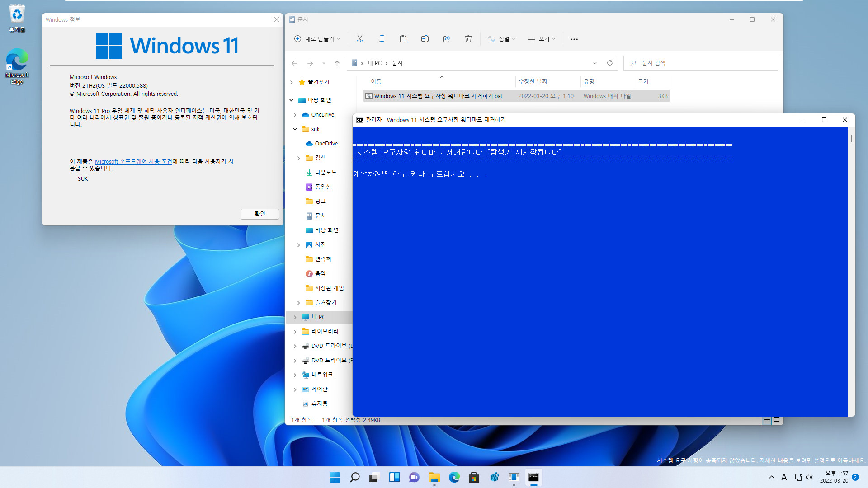The image size is (868, 488).
Task: Expand 라이브러리 tree node
Action: (x=295, y=332)
